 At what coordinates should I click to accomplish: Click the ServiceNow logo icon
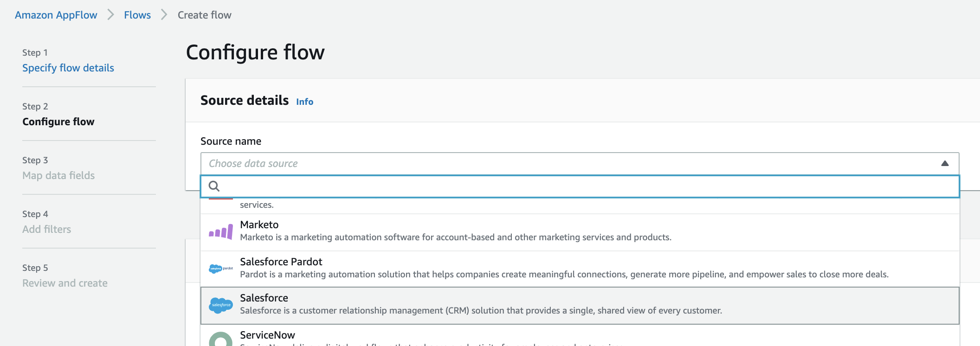221,339
